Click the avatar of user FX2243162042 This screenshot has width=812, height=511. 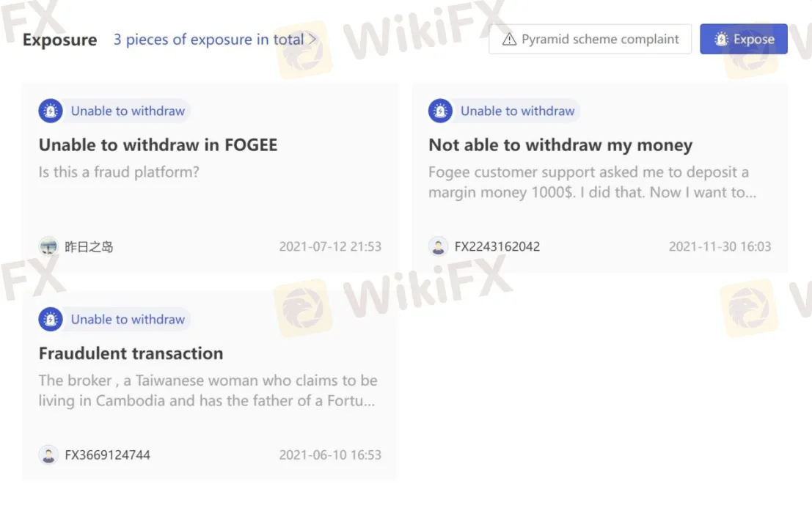tap(439, 246)
